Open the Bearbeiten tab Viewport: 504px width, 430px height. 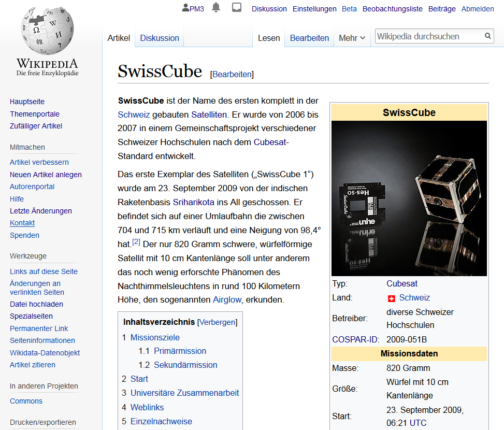[x=309, y=38]
